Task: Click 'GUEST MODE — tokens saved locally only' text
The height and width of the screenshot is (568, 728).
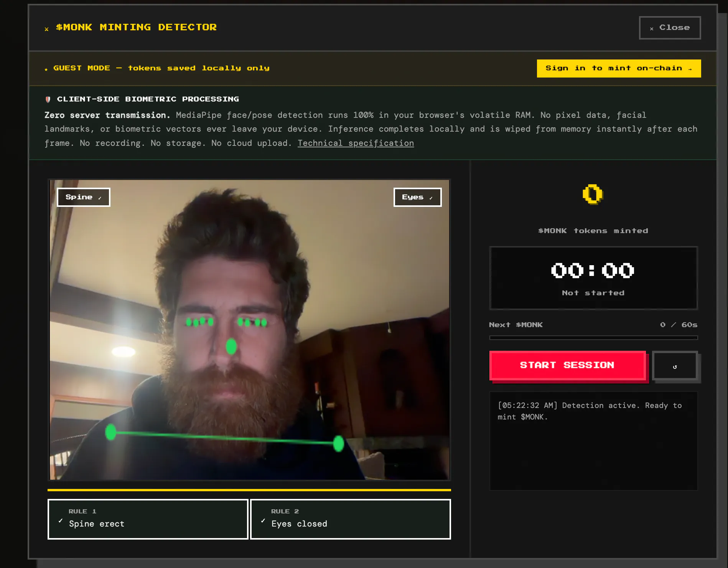Action: click(161, 68)
